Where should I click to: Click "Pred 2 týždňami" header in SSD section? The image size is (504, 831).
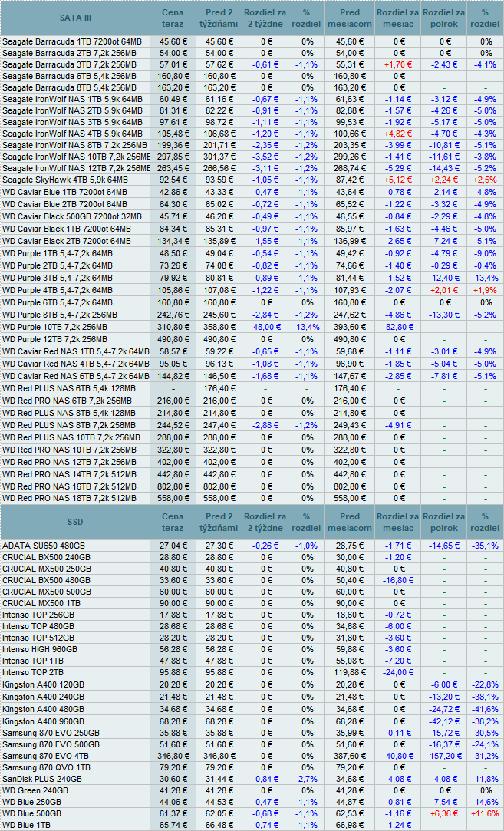click(219, 522)
